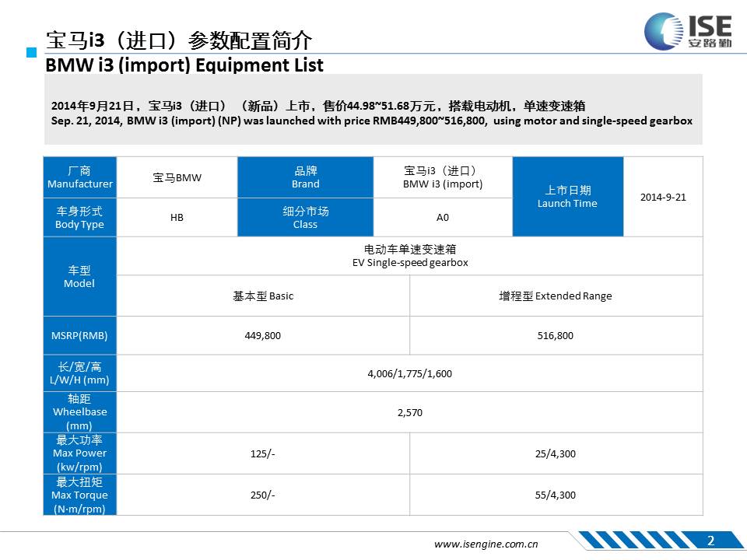Select the 2014-9-21 launch date

(x=663, y=197)
